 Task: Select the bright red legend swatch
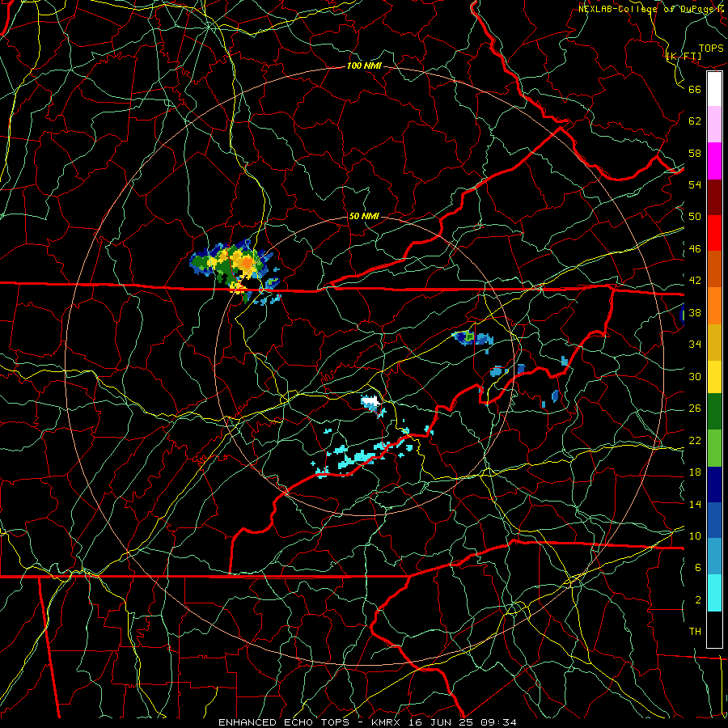coord(714,233)
